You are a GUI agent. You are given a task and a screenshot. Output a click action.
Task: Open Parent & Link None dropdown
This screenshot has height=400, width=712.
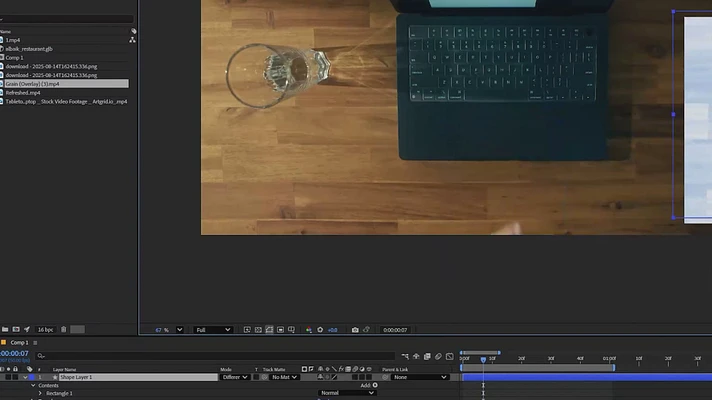click(x=420, y=377)
